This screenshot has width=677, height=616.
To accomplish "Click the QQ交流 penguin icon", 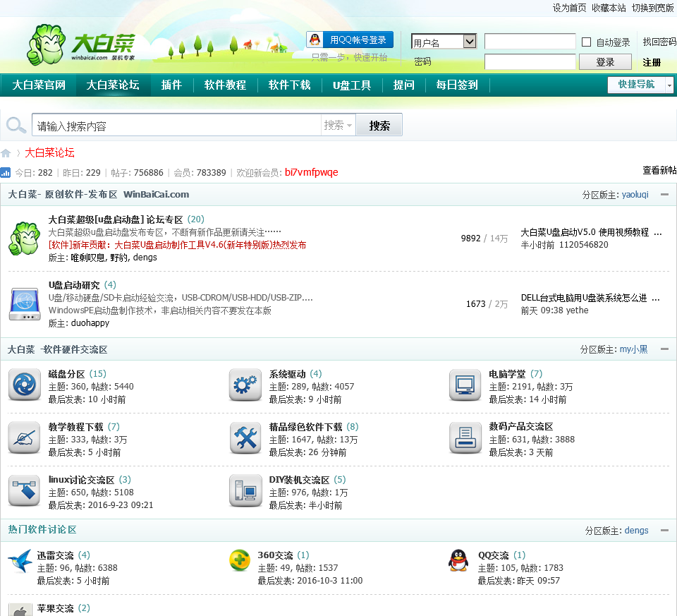I will (458, 561).
